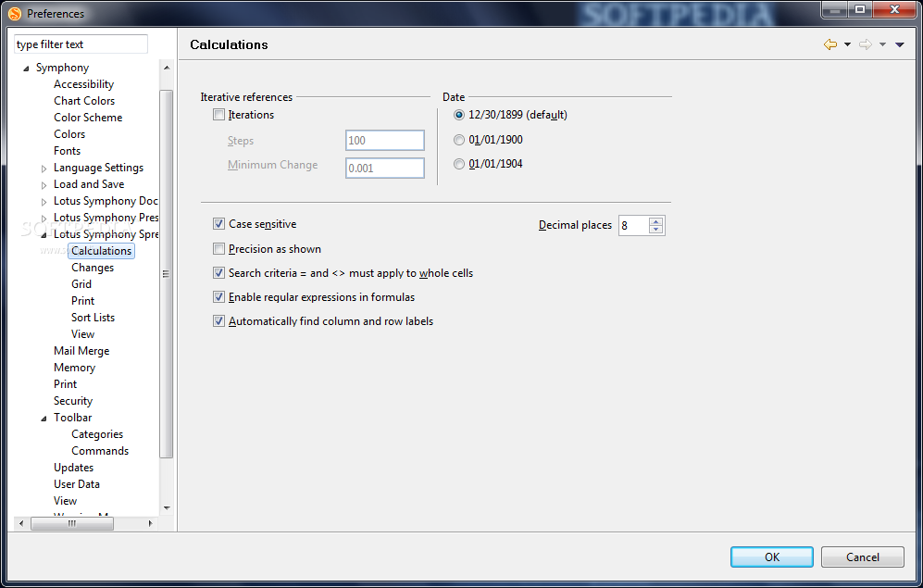Open the Mail Merge page
Viewport: 923px width, 588px height.
click(x=81, y=351)
